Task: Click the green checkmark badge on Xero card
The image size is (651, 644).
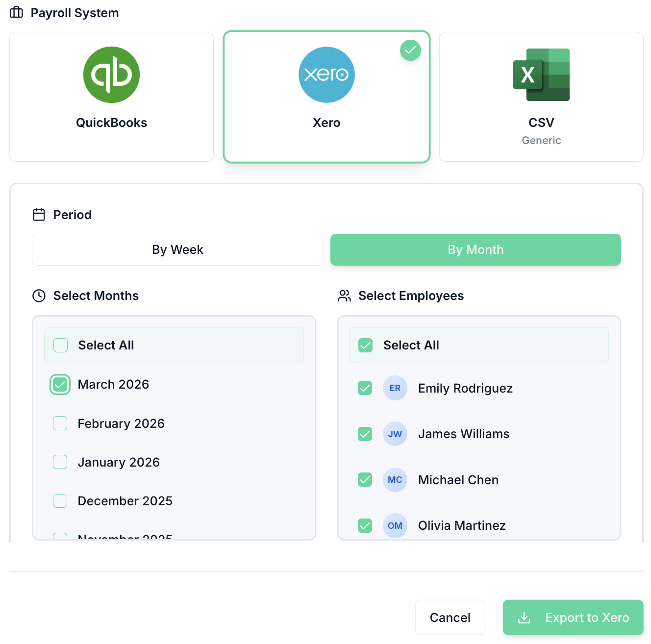Action: tap(410, 50)
